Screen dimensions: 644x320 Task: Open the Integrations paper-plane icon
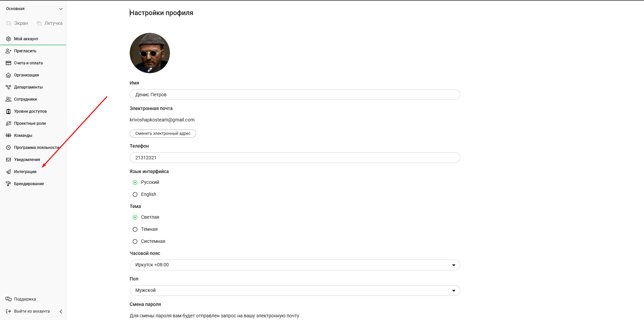coord(8,172)
